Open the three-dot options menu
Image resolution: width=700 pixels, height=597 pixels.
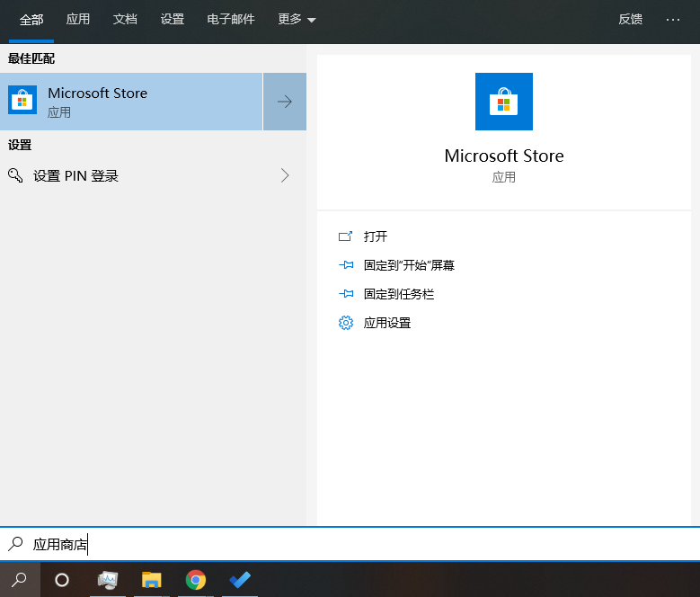(x=672, y=20)
